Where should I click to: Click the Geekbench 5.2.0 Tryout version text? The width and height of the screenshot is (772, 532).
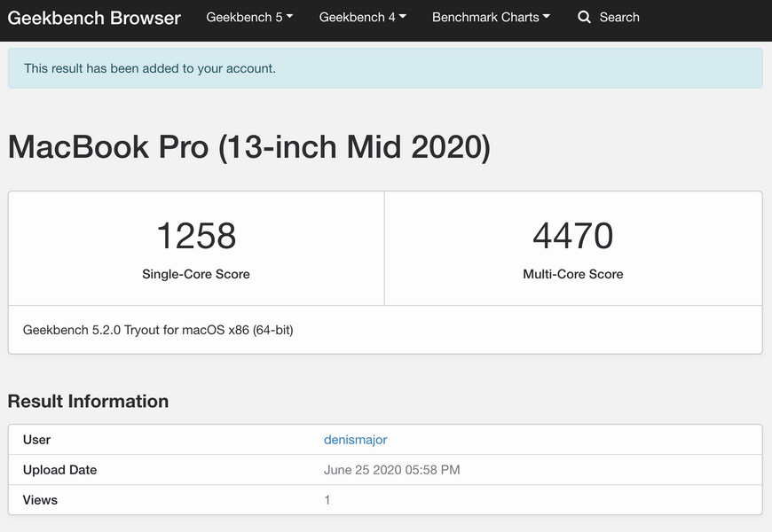(158, 330)
